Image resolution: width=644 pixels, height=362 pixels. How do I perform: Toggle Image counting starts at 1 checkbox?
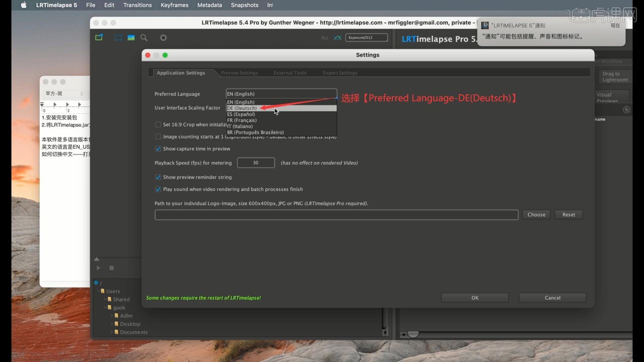tap(158, 137)
